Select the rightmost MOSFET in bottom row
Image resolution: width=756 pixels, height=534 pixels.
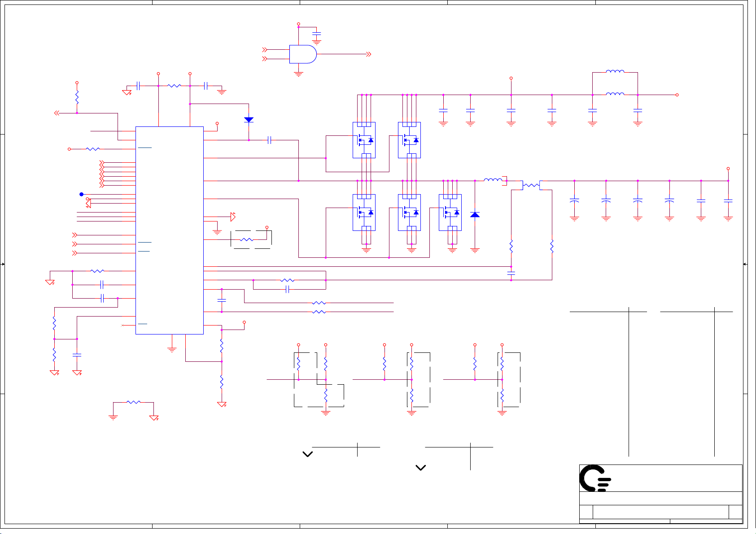(x=450, y=213)
